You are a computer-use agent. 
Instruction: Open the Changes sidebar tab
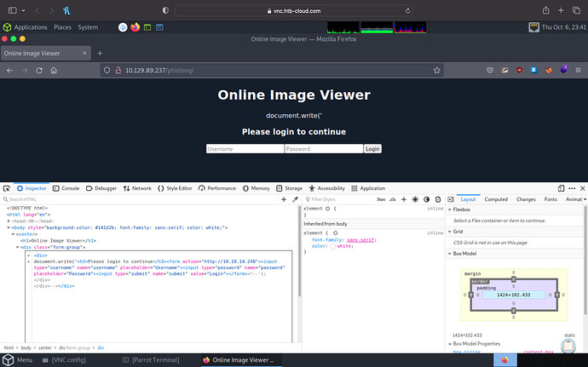pyautogui.click(x=526, y=199)
